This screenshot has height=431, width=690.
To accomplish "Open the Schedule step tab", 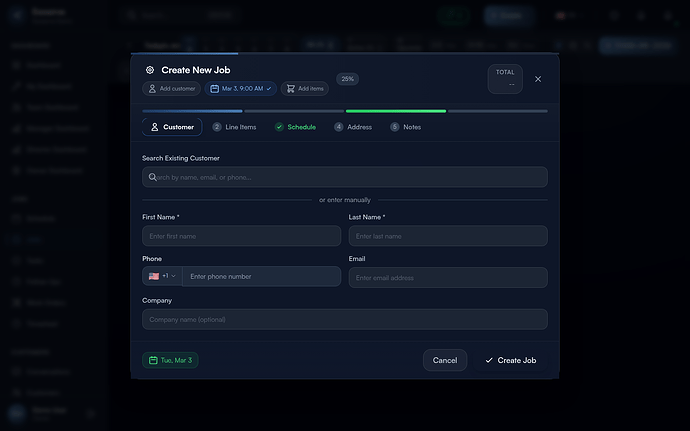I will (x=295, y=127).
